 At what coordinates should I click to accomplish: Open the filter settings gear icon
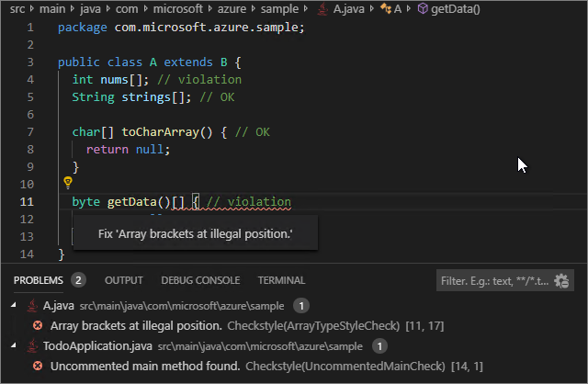point(561,280)
